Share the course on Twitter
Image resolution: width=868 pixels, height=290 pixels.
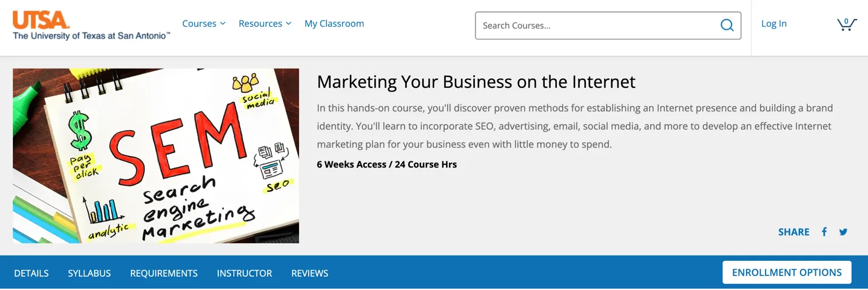tap(843, 232)
